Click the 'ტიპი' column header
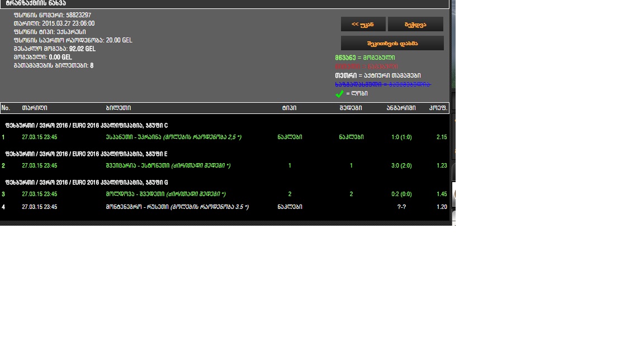This screenshot has width=644, height=362. coord(289,108)
